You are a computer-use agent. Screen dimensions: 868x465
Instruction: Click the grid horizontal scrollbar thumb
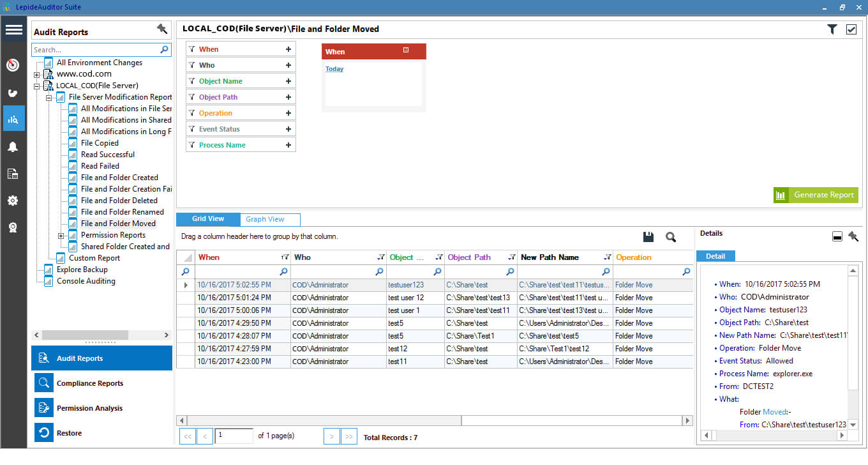click(324, 421)
